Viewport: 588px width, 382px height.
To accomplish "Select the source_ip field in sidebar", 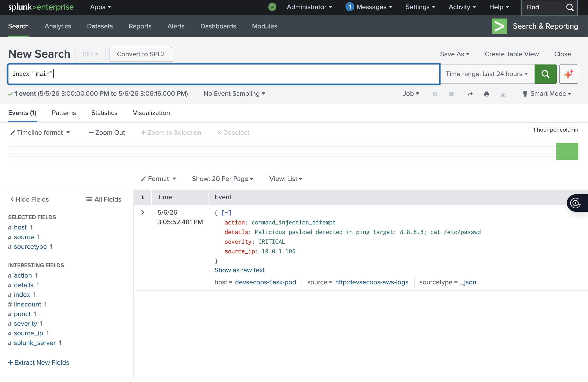I will click(x=28, y=333).
